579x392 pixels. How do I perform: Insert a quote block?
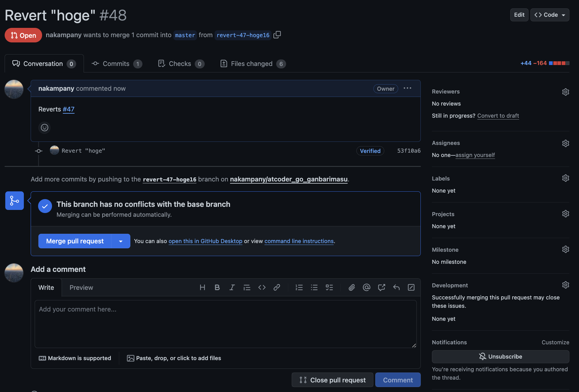pyautogui.click(x=247, y=287)
